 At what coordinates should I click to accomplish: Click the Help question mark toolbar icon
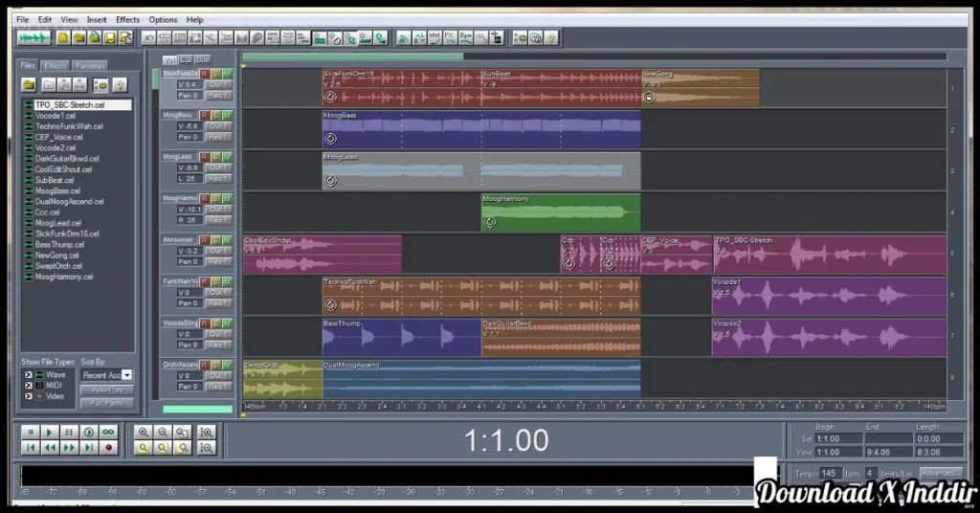(x=552, y=37)
